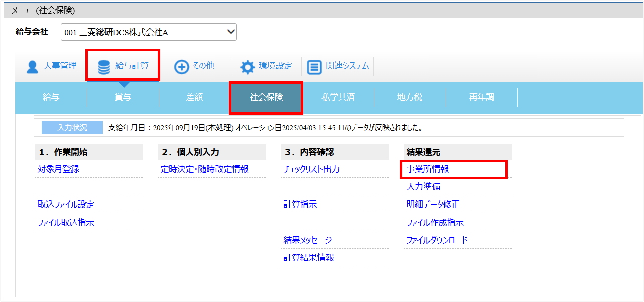The image size is (644, 302).
Task: Click the 人事管理 person icon
Action: (32, 67)
